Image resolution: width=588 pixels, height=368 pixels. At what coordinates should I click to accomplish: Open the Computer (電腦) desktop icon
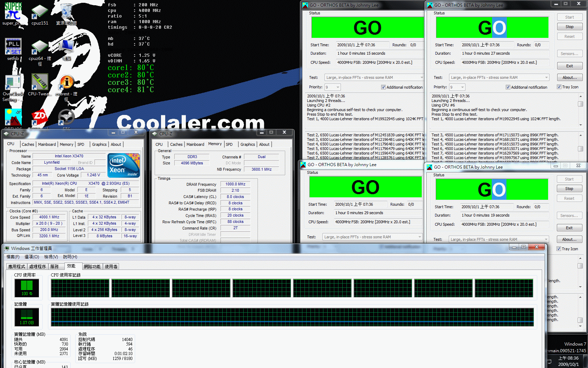pyautogui.click(x=66, y=49)
